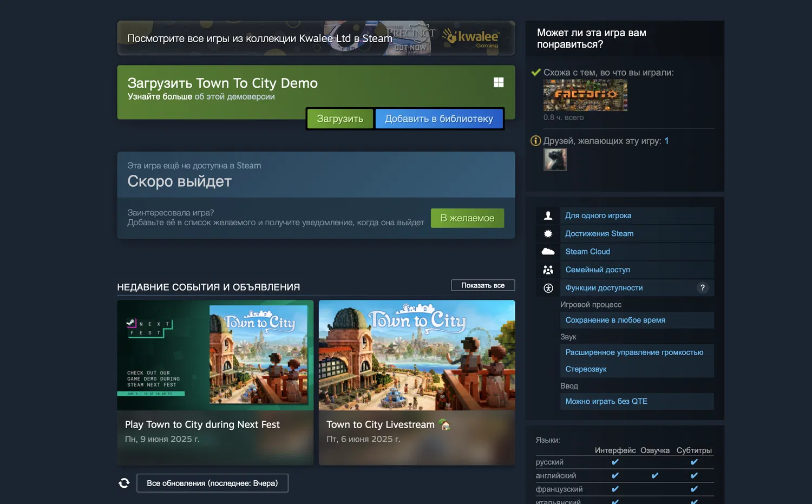812x504 pixels.
Task: Click the '0.8 ч. всего' playtime text
Action: (564, 117)
